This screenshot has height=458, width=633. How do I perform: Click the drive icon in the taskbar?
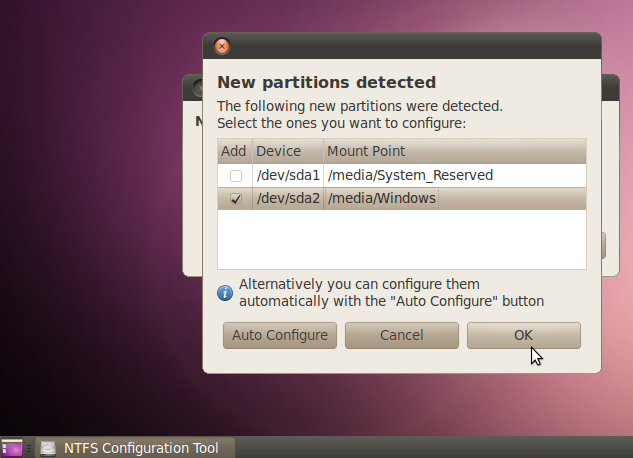(48, 448)
